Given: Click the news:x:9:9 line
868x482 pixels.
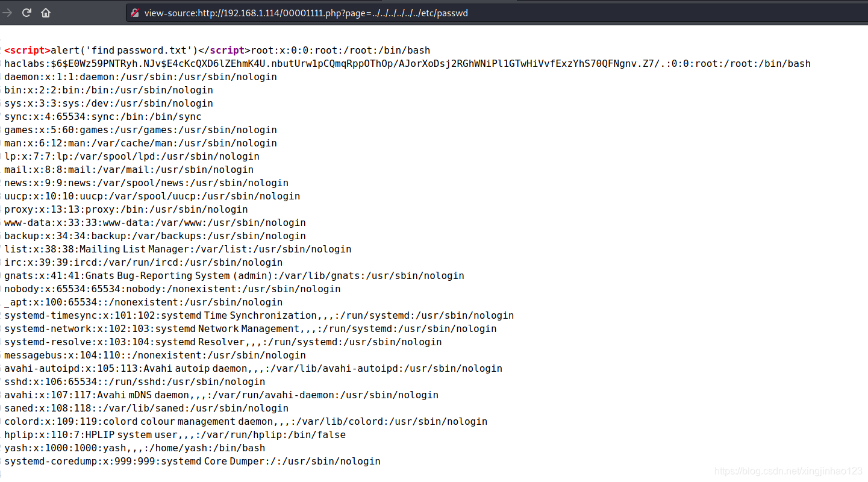Looking at the screenshot, I should pyautogui.click(x=146, y=183).
